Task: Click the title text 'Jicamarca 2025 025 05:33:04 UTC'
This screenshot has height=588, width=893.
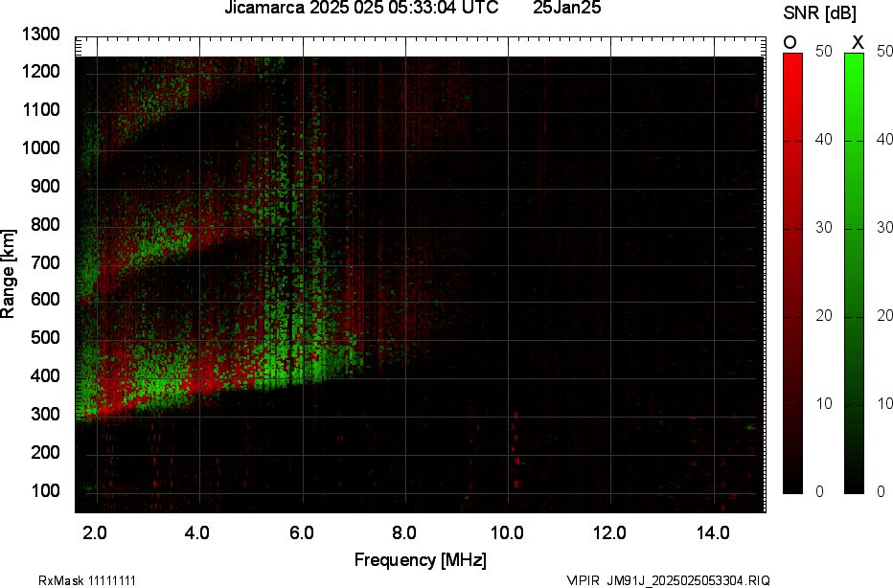Action: tap(361, 8)
